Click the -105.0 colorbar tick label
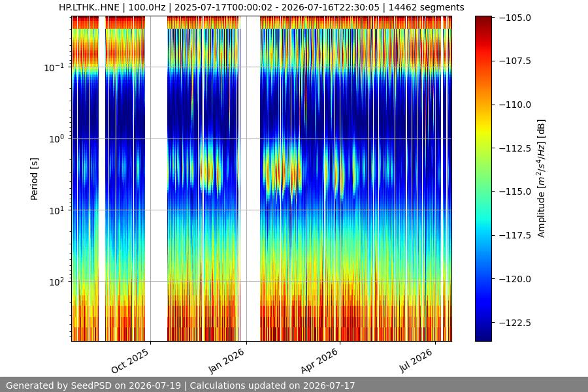The width and height of the screenshot is (588, 392). 515,18
